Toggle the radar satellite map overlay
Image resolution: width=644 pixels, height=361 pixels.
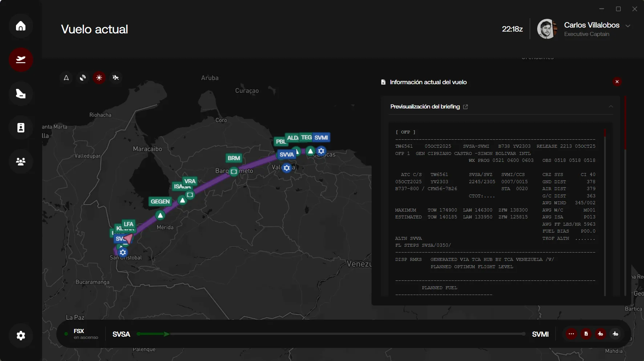[x=83, y=78]
